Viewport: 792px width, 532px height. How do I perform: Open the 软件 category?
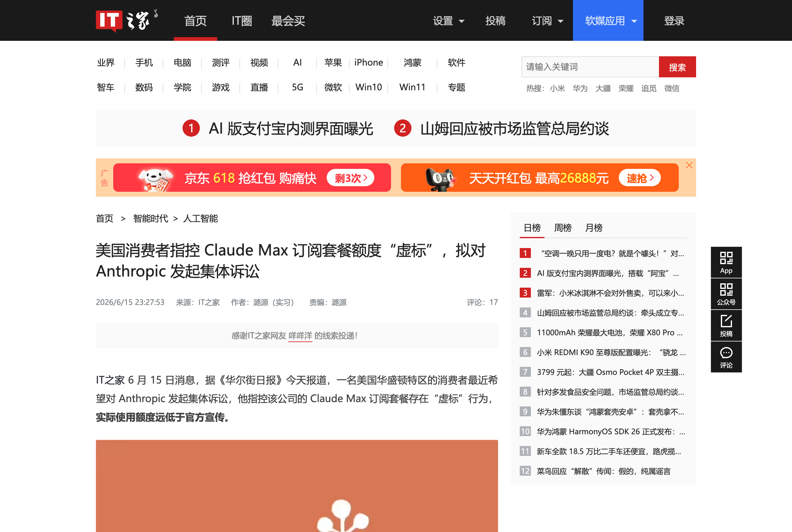(x=456, y=63)
